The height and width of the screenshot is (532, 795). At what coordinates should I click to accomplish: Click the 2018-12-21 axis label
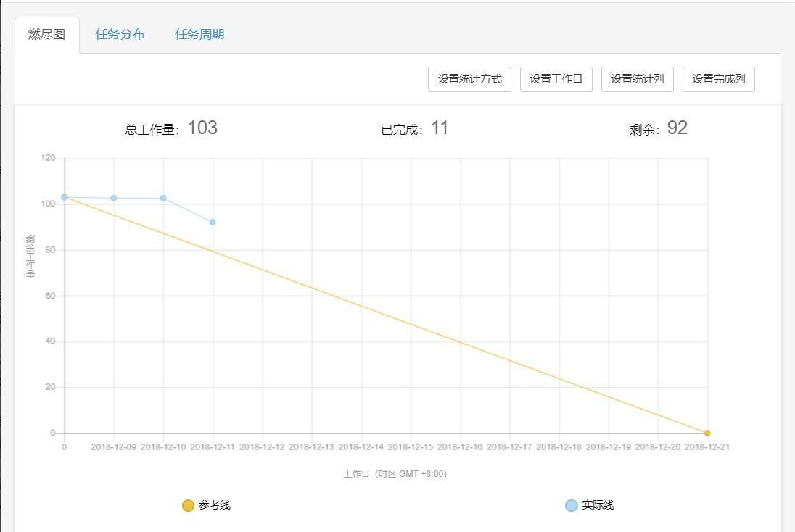(707, 447)
